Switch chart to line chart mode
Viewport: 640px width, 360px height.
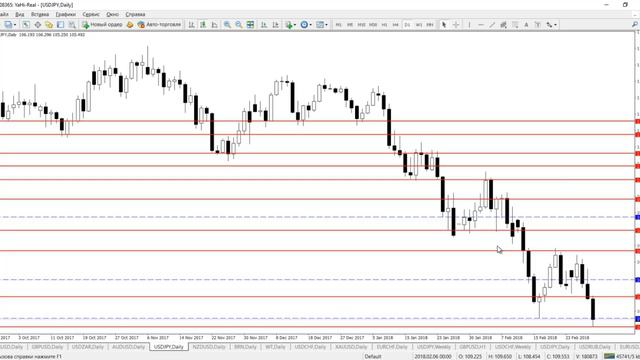pos(214,25)
